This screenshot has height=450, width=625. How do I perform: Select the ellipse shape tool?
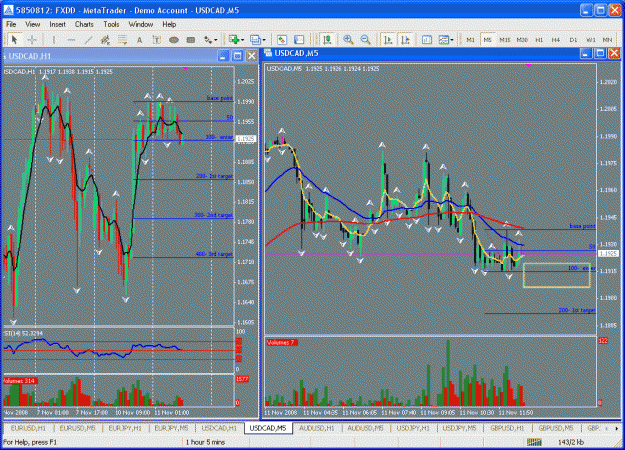pyautogui.click(x=174, y=40)
